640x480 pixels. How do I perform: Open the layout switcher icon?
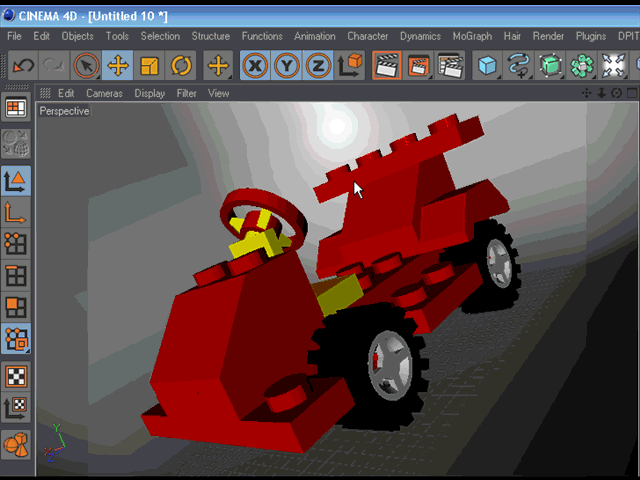[16, 108]
